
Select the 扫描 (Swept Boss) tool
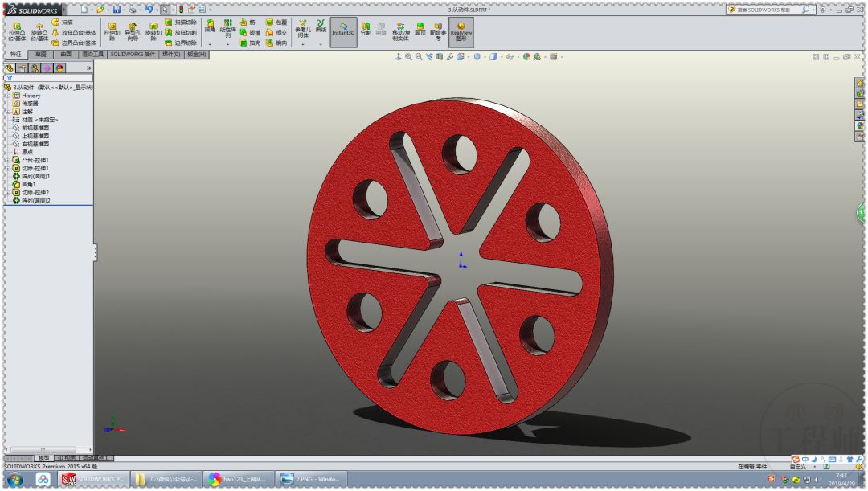(55, 23)
